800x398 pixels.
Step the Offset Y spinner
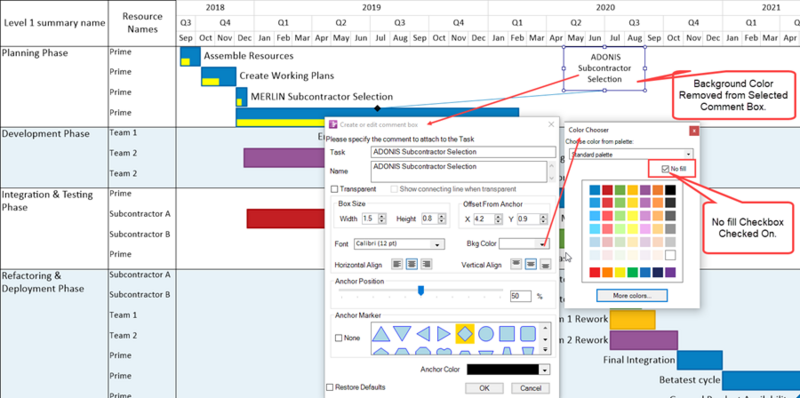tap(544, 219)
